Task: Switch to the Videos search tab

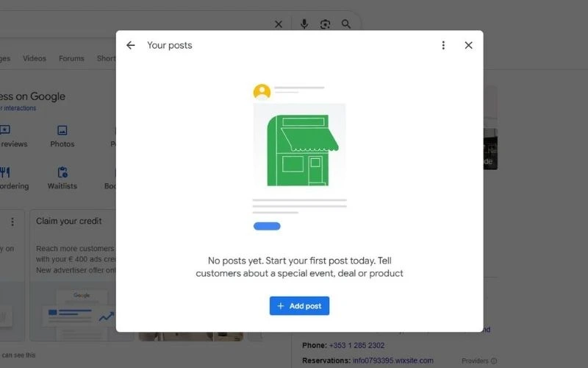Action: 34,59
